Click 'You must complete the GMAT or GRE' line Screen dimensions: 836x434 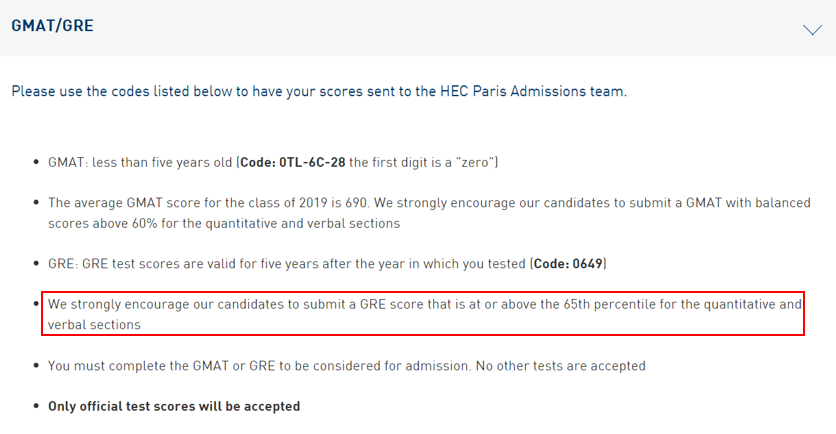pyautogui.click(x=347, y=366)
